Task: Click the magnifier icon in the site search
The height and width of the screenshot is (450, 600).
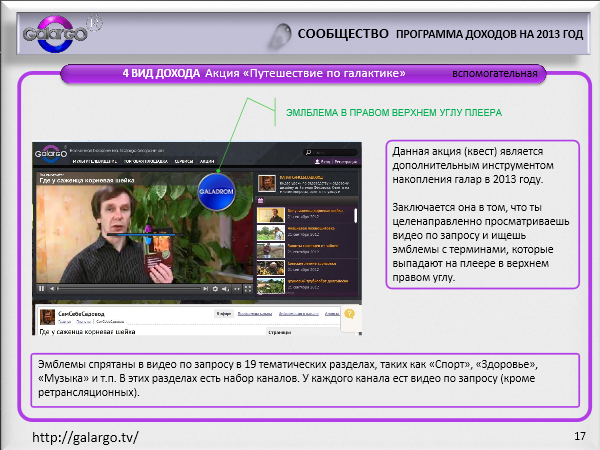Action: 308,152
